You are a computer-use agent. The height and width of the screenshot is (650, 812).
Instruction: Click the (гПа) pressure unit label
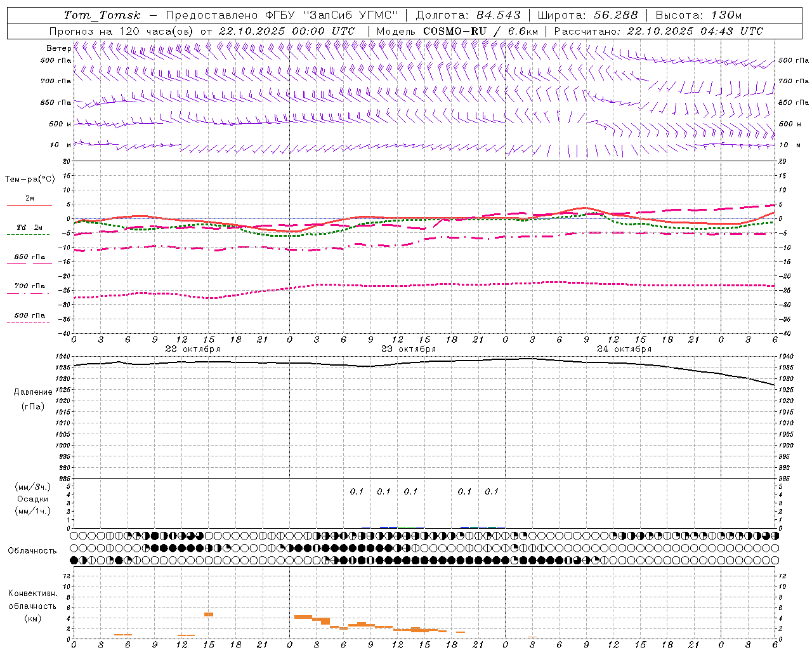33,407
